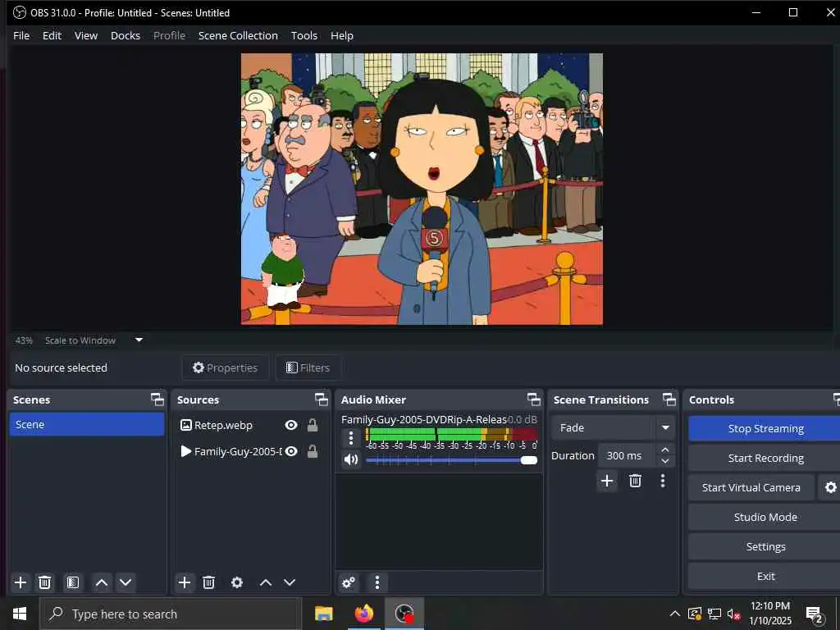The image size is (840, 630).
Task: Undock the Scene Transitions panel
Action: pyautogui.click(x=669, y=399)
